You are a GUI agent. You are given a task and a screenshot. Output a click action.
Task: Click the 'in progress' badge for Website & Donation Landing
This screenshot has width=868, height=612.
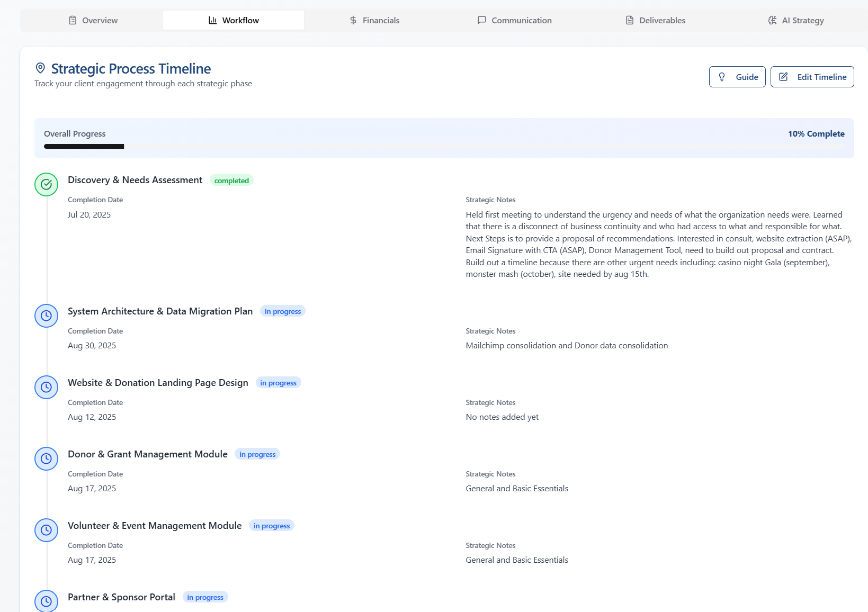click(x=279, y=383)
